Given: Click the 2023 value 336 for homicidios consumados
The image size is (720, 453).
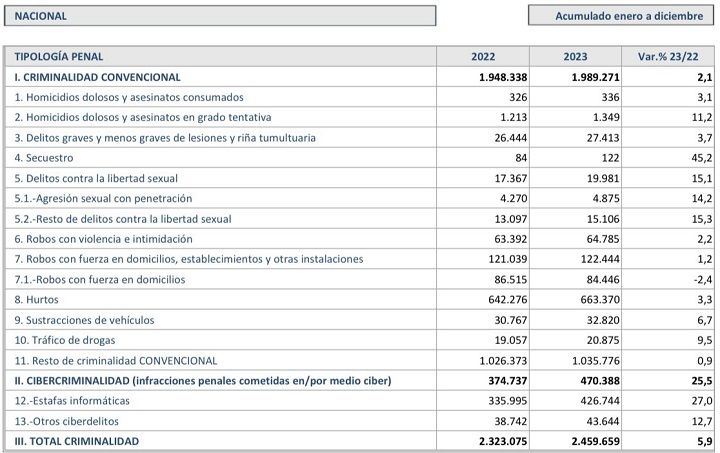Looking at the screenshot, I should 610,97.
